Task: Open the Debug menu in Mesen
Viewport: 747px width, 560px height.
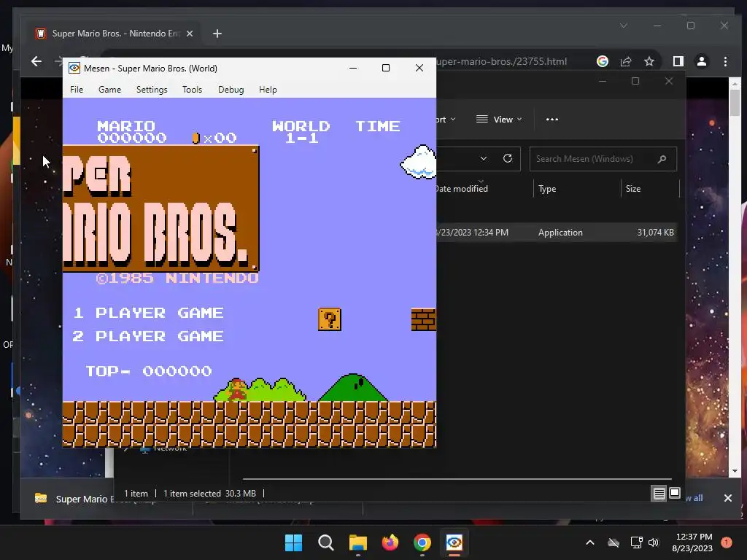Action: pyautogui.click(x=231, y=90)
